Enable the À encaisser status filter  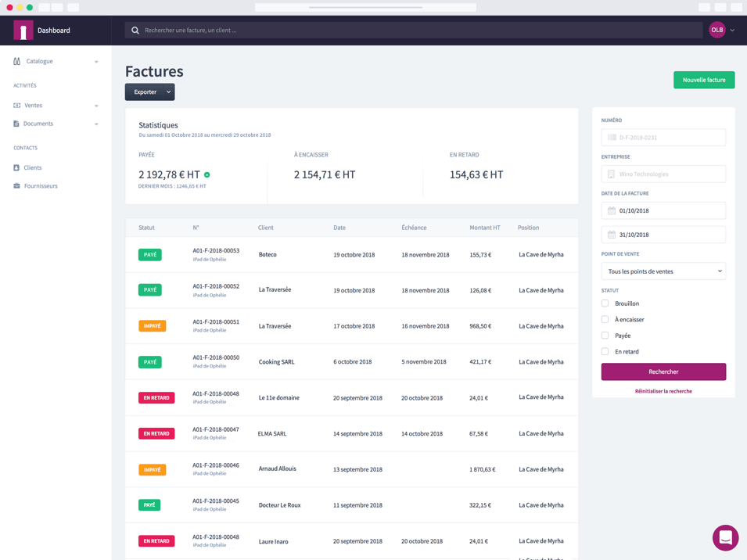coord(605,319)
